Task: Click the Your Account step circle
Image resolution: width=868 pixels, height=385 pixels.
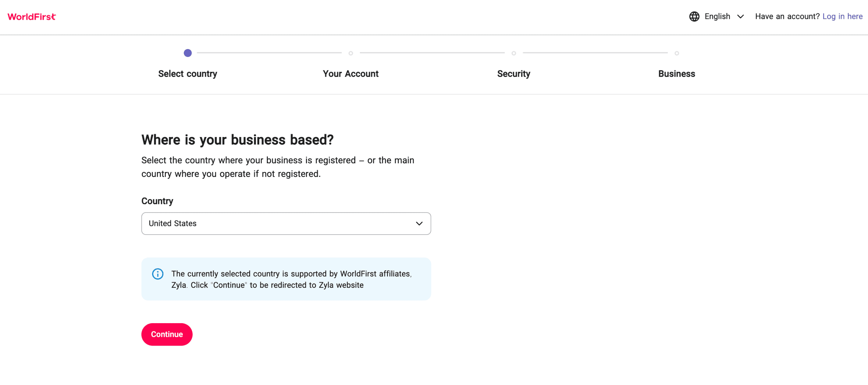Action: click(x=350, y=53)
